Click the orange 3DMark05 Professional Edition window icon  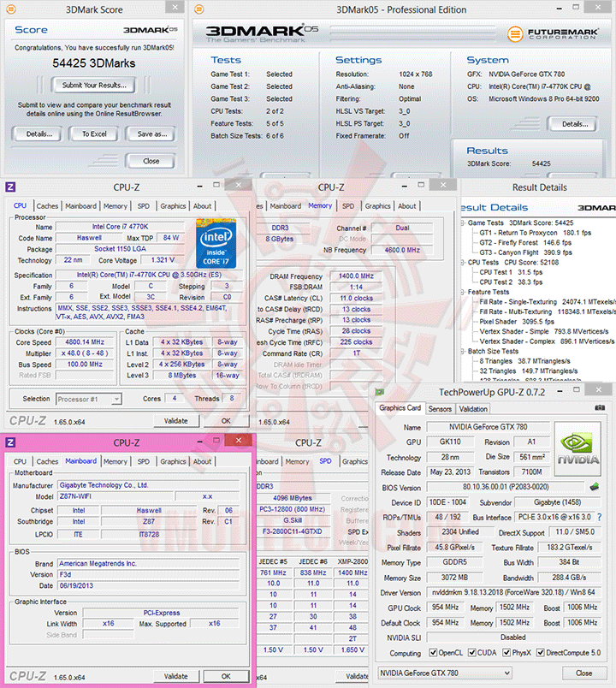pos(199,9)
